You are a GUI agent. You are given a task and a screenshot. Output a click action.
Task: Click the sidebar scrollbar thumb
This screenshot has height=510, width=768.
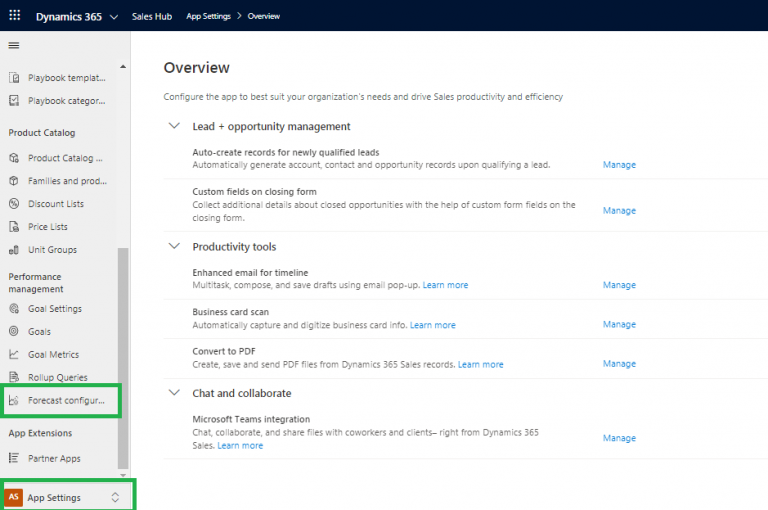click(x=123, y=358)
